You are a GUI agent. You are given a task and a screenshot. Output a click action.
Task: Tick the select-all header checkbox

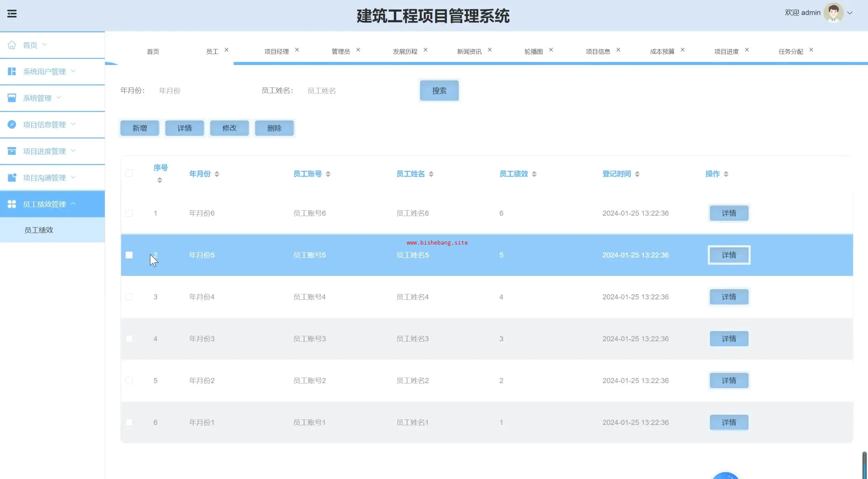tap(129, 173)
